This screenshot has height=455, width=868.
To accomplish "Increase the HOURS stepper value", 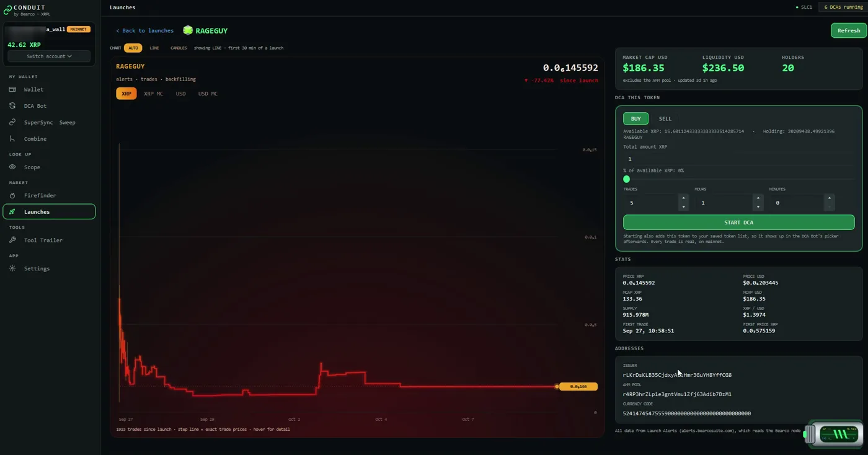I will tap(758, 199).
